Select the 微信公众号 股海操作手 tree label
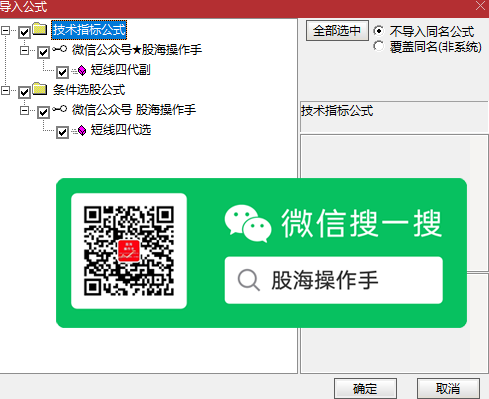This screenshot has height=399, width=489. 134,110
